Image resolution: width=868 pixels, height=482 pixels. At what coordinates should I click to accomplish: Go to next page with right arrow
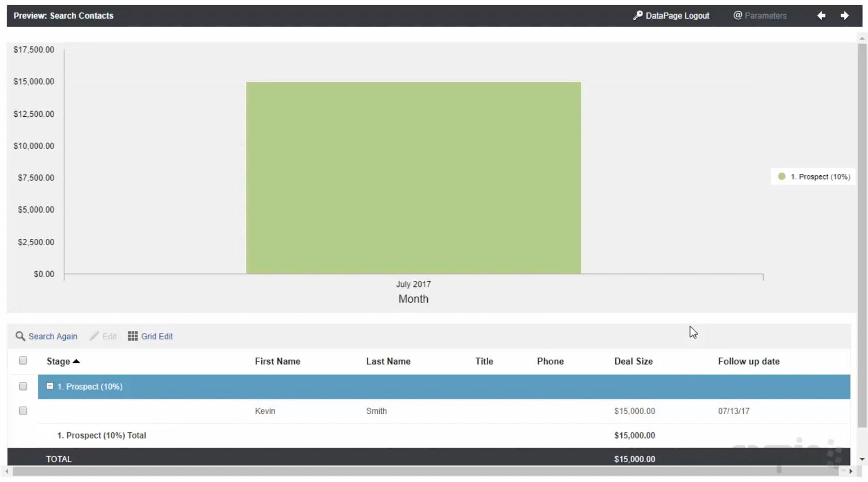point(844,16)
